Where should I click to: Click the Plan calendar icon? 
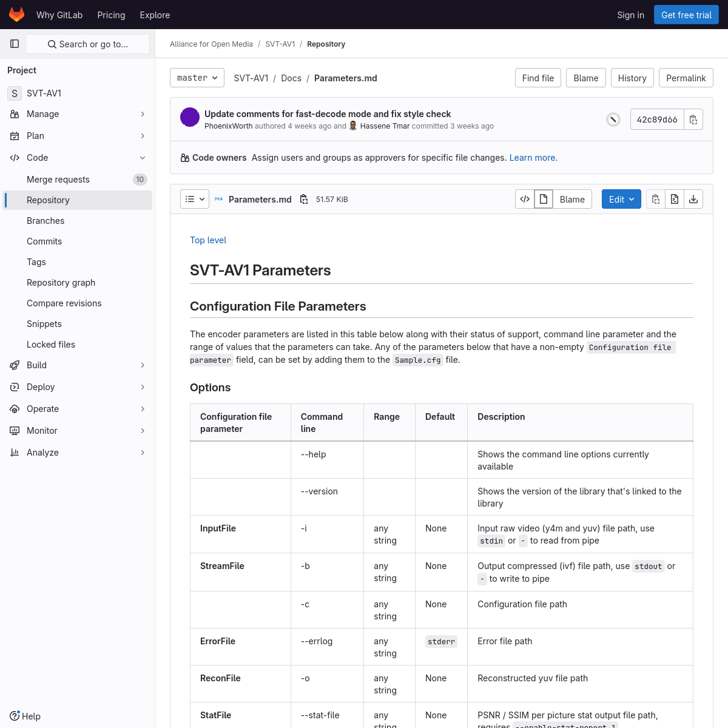[x=15, y=136]
